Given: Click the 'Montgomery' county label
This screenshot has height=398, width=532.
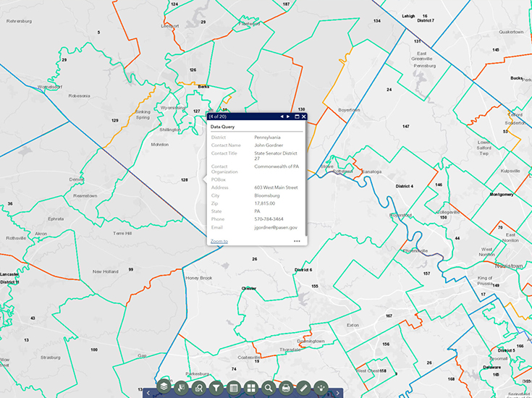Looking at the screenshot, I should click(x=502, y=195).
